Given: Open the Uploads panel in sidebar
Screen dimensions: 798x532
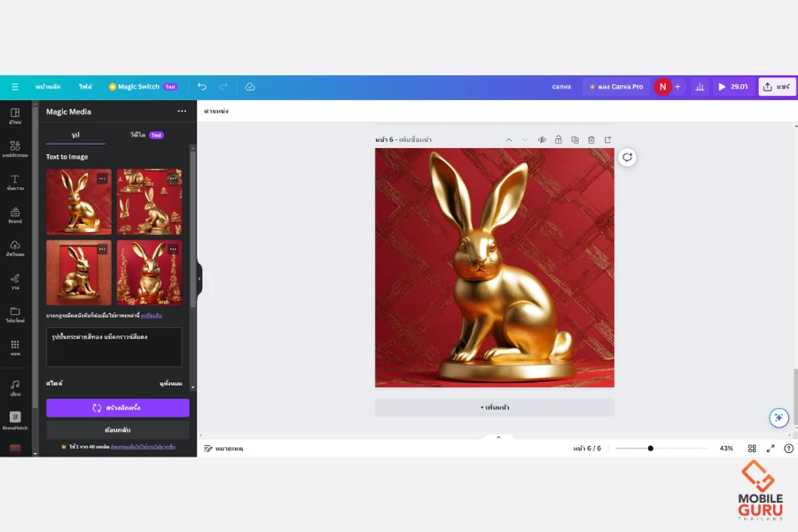Looking at the screenshot, I should (15, 248).
